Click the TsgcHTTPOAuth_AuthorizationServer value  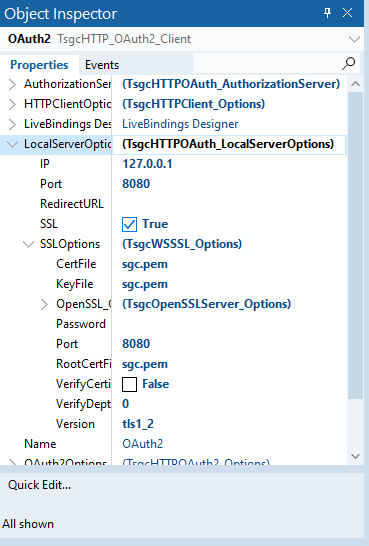[231, 84]
